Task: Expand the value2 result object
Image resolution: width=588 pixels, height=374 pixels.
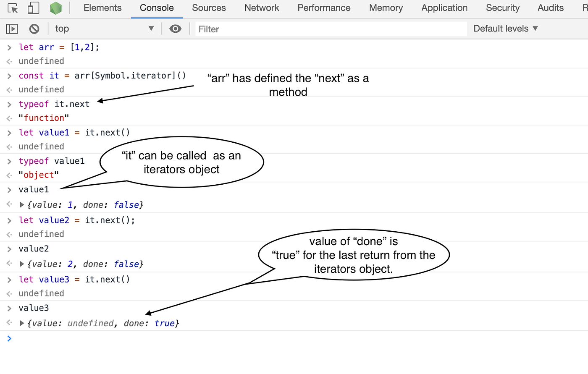Action: click(x=21, y=264)
